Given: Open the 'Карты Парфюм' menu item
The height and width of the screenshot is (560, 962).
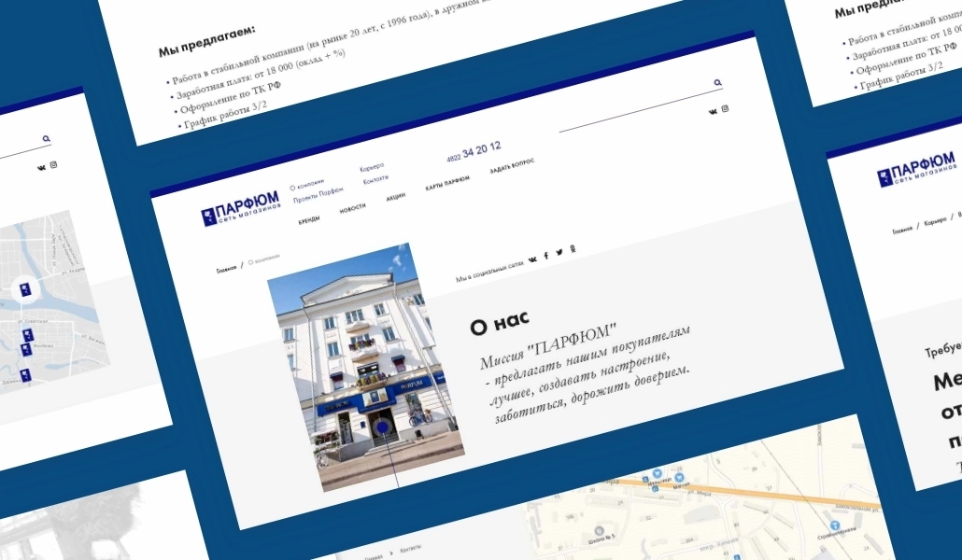Looking at the screenshot, I should (447, 184).
